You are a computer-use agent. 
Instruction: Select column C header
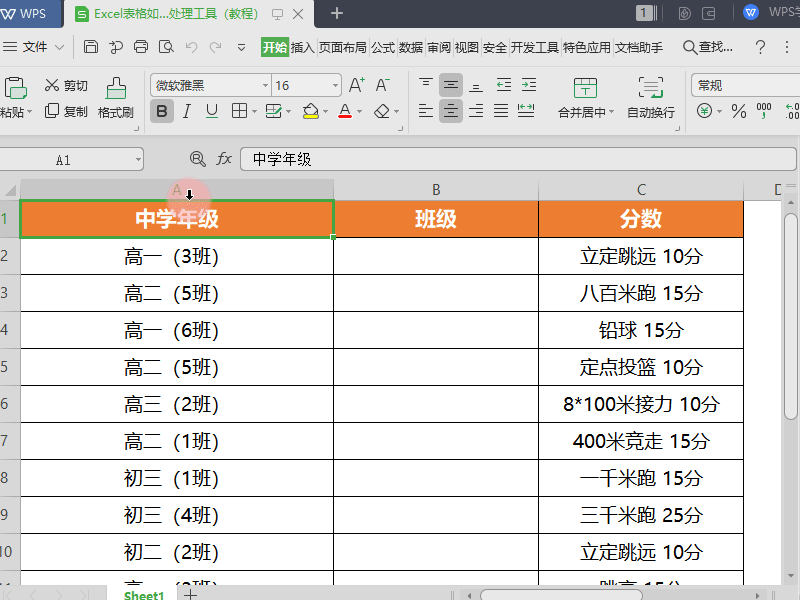pyautogui.click(x=641, y=190)
